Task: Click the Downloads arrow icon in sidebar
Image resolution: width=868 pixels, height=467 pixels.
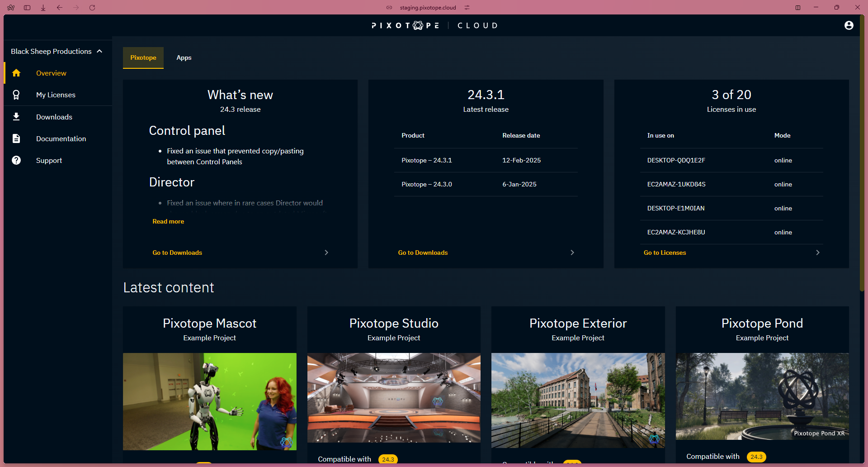Action: click(x=16, y=117)
